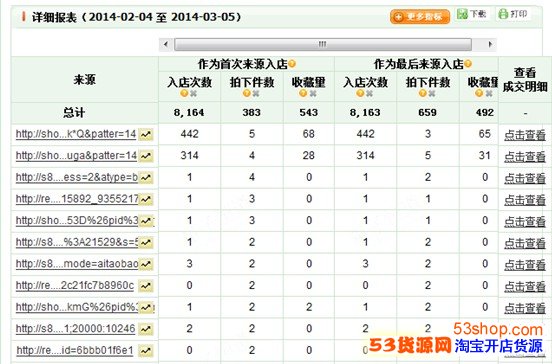Remove first 入店次数 column via x icon

193,94
